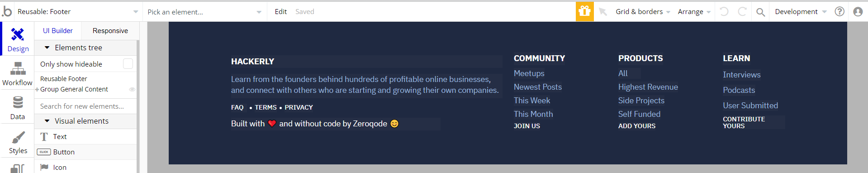Expand Group General Content tree node

(x=37, y=90)
